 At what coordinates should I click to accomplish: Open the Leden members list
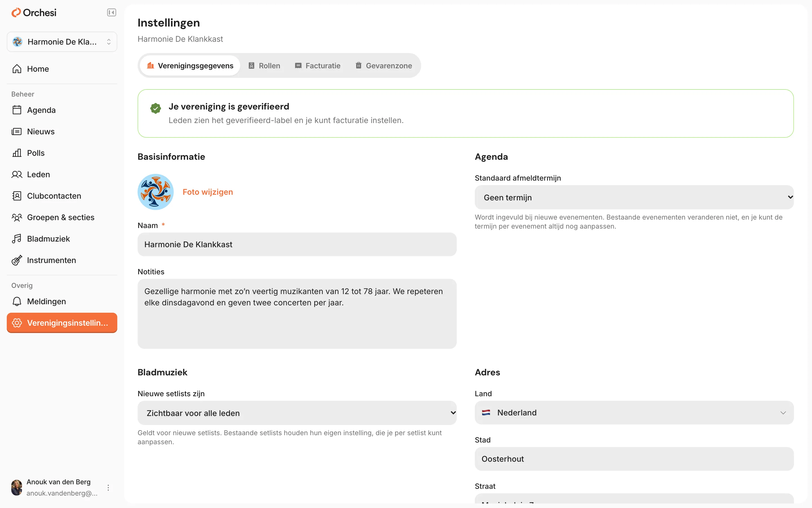(62, 174)
